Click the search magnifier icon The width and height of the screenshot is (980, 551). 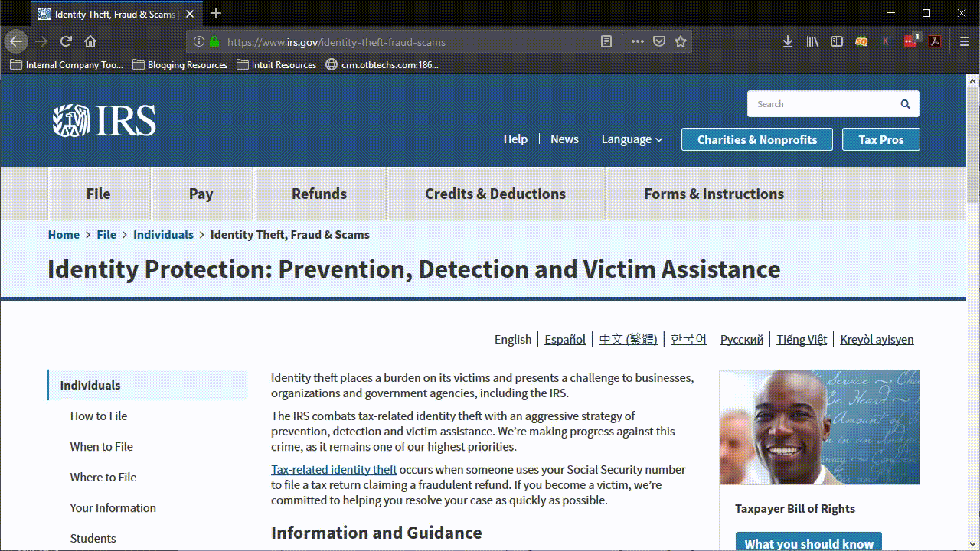(x=905, y=104)
